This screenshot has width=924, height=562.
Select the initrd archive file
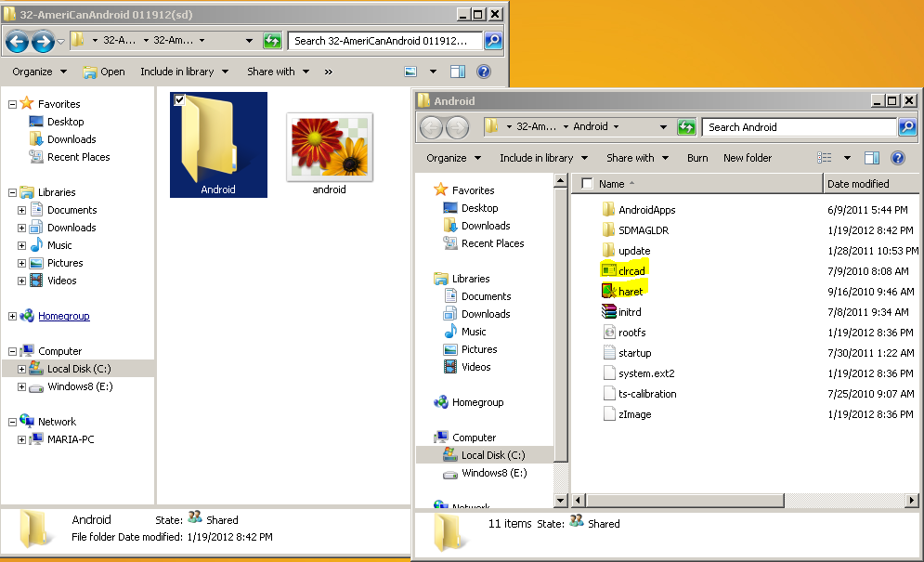(630, 312)
